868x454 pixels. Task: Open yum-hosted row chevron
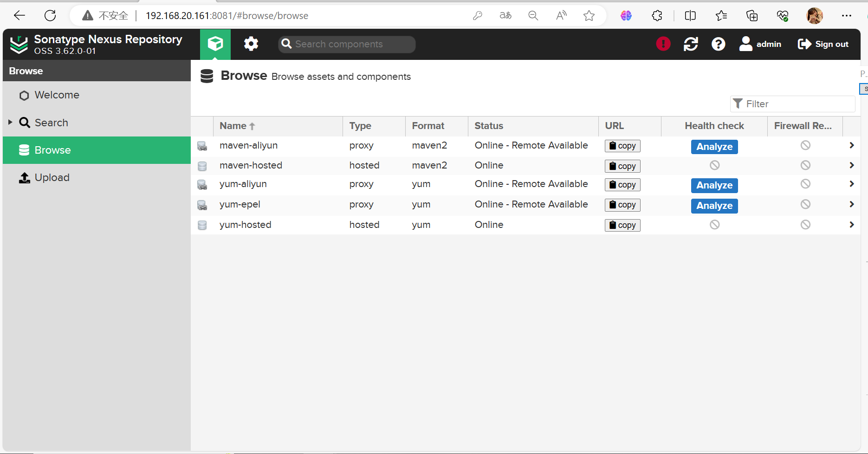click(x=851, y=225)
